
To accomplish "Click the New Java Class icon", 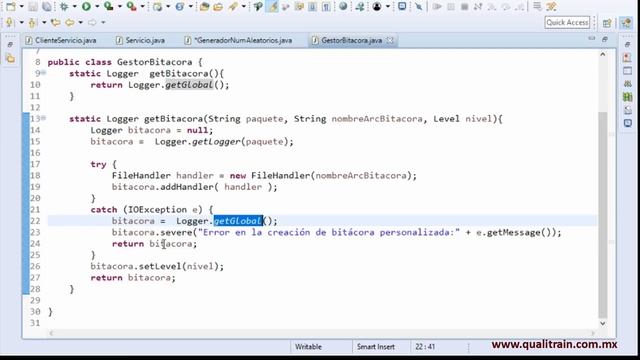I will [x=180, y=6].
